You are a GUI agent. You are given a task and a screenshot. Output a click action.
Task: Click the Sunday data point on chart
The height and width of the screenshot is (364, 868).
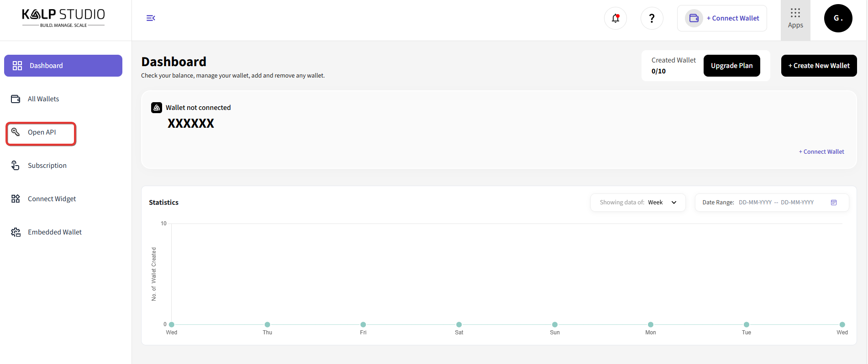[554, 324]
